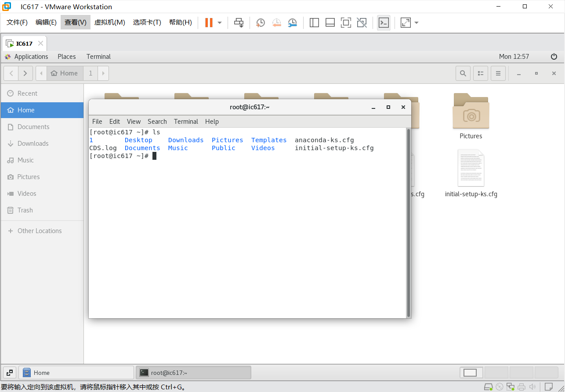The image size is (565, 392).
Task: Go back in the file manager
Action: pos(11,73)
